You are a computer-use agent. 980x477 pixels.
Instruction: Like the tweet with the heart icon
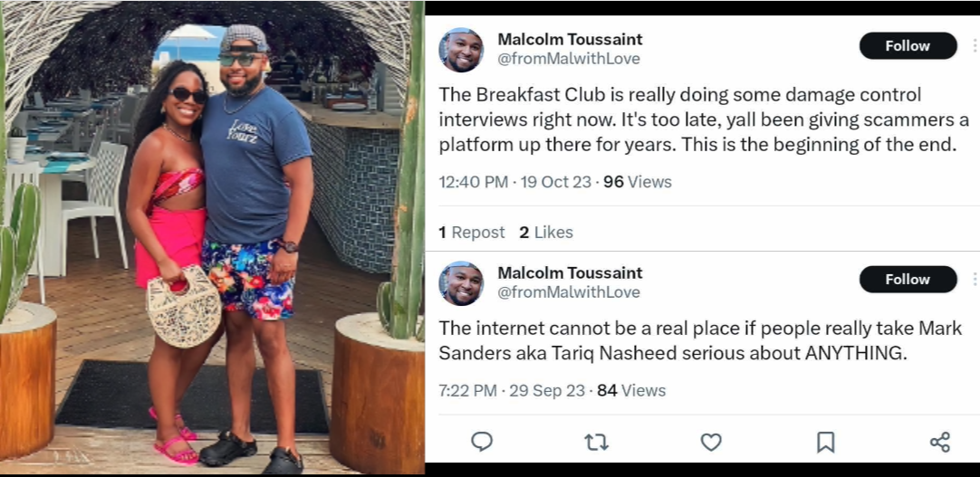[x=711, y=442]
